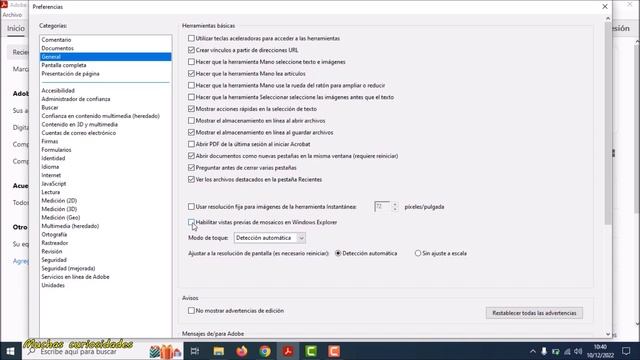Select Contenido en 3D y multimedia category
Image resolution: width=640 pixels, height=360 pixels.
tap(80, 124)
